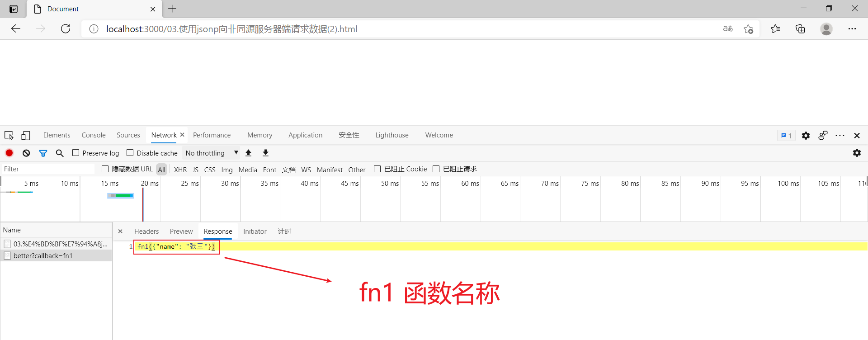Clear the network log
The width and height of the screenshot is (868, 340).
(x=26, y=153)
